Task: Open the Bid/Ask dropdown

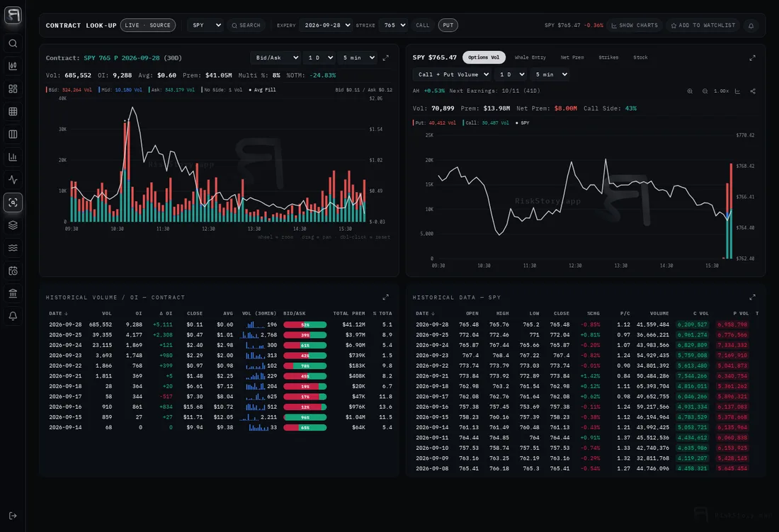Action: click(275, 58)
